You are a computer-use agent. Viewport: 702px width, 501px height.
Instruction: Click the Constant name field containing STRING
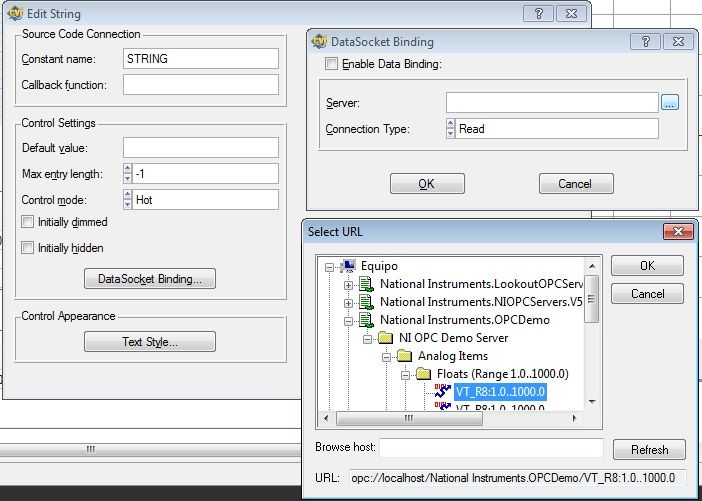pos(201,59)
